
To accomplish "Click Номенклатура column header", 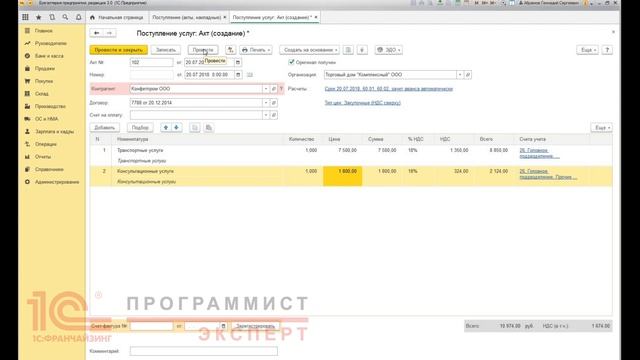I will [x=133, y=139].
